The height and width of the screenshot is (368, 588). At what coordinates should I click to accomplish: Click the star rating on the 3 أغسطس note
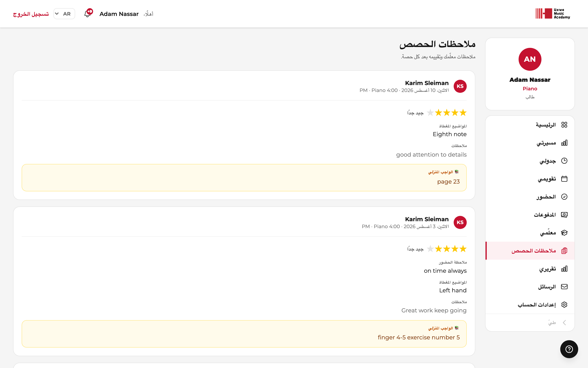click(447, 249)
